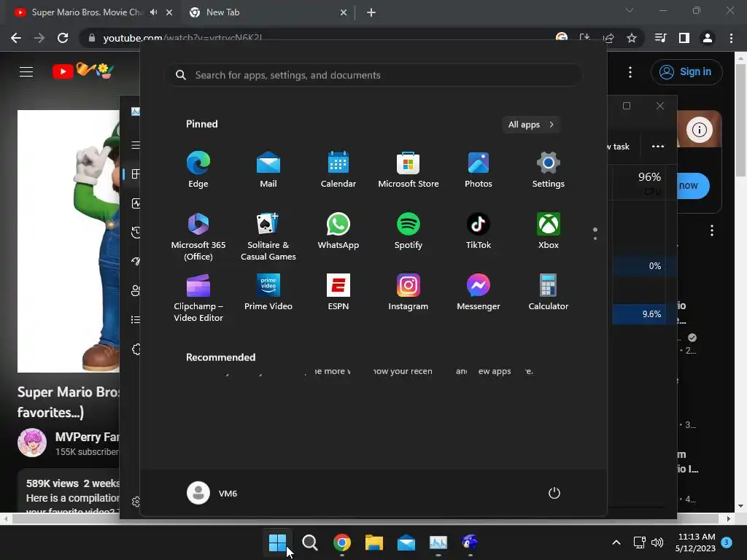Open Calculator pinned app
747x560 pixels.
(549, 292)
